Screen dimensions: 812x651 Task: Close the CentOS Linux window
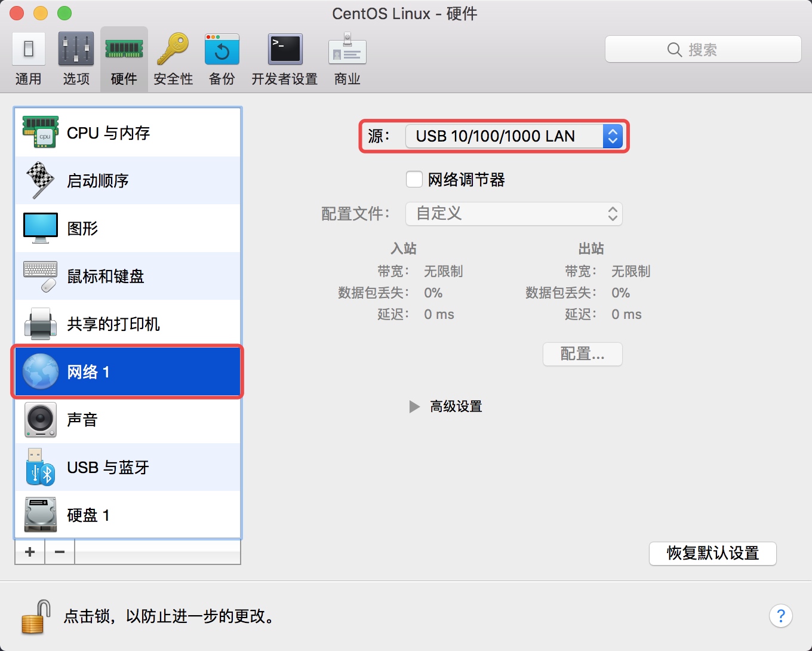(x=17, y=13)
